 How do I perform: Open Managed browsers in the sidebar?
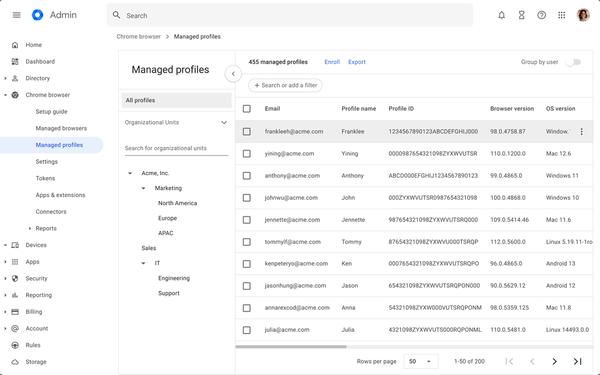tap(61, 128)
